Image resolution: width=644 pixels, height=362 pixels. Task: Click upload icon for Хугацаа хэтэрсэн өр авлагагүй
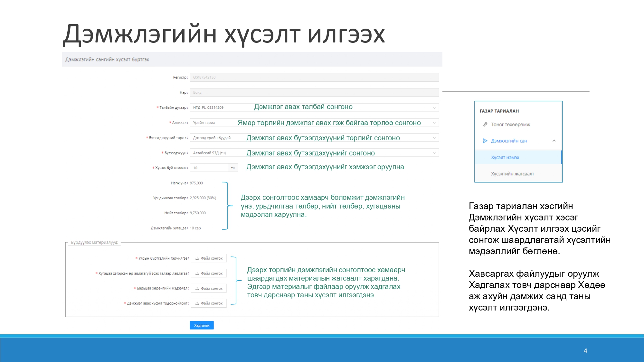pyautogui.click(x=197, y=273)
